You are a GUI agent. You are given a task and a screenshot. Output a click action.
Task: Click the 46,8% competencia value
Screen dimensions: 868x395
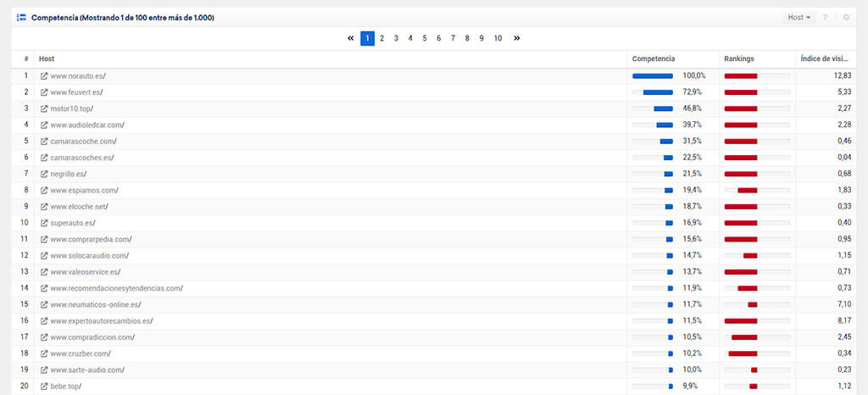(x=692, y=108)
